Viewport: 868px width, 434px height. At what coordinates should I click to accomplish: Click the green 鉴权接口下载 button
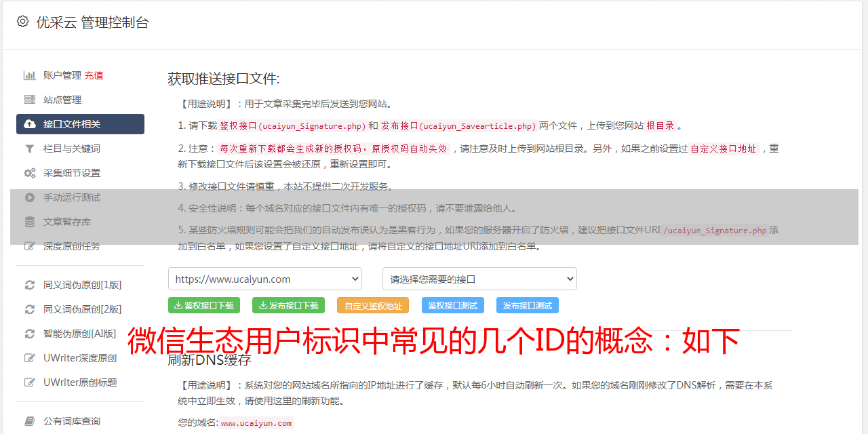204,305
